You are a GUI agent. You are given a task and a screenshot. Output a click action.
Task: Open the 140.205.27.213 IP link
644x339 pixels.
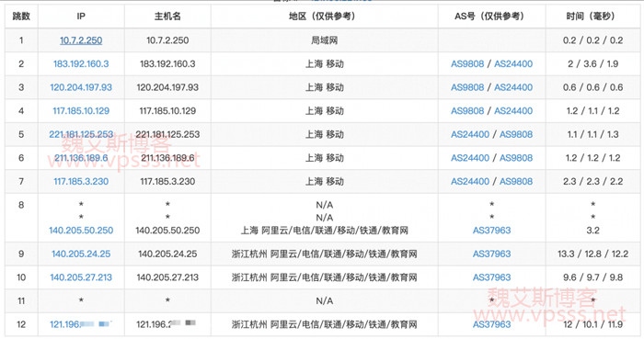click(x=81, y=277)
